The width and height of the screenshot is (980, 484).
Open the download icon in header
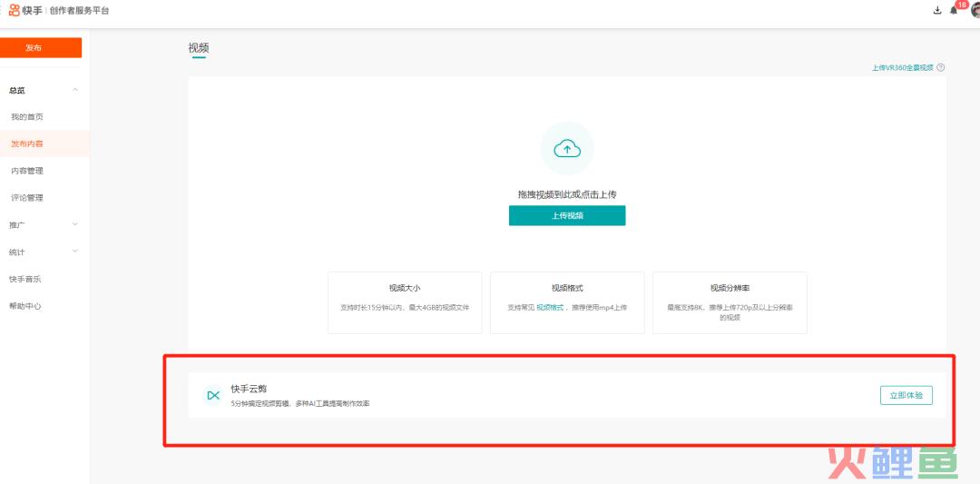[x=936, y=10]
